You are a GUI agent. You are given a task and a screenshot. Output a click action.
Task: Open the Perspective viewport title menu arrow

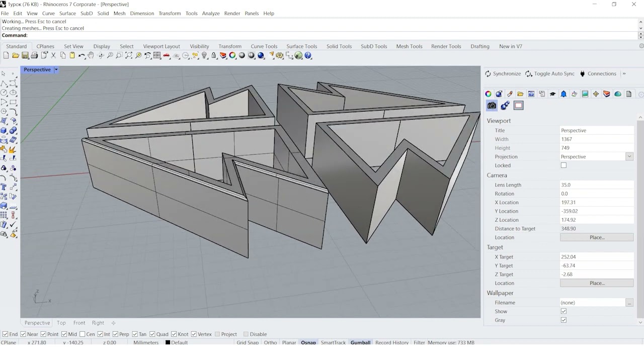point(56,70)
